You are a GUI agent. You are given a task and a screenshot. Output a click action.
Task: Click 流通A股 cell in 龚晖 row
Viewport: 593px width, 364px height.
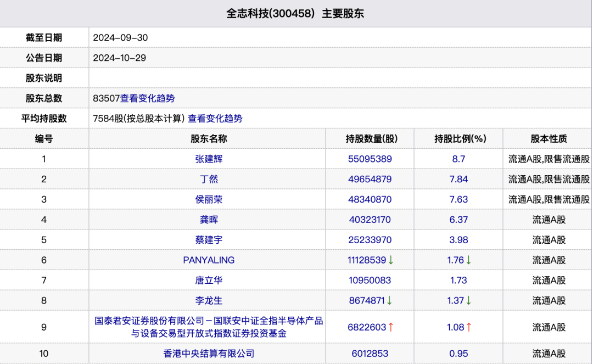(549, 220)
